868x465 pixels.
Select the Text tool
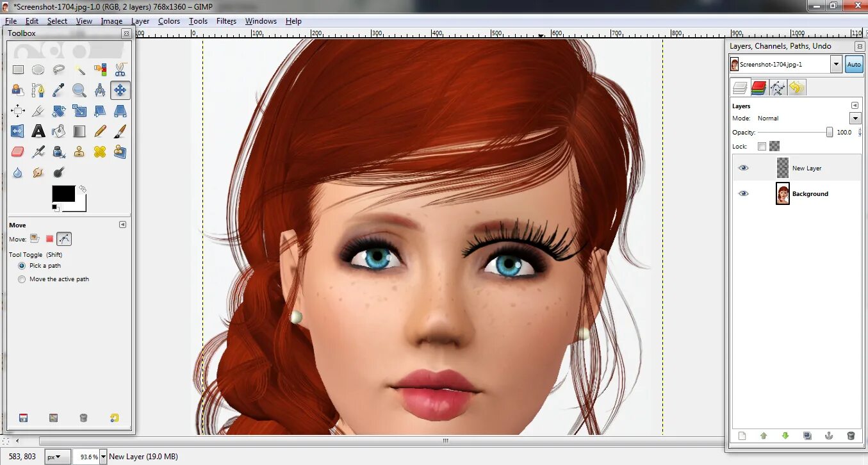pos(38,131)
